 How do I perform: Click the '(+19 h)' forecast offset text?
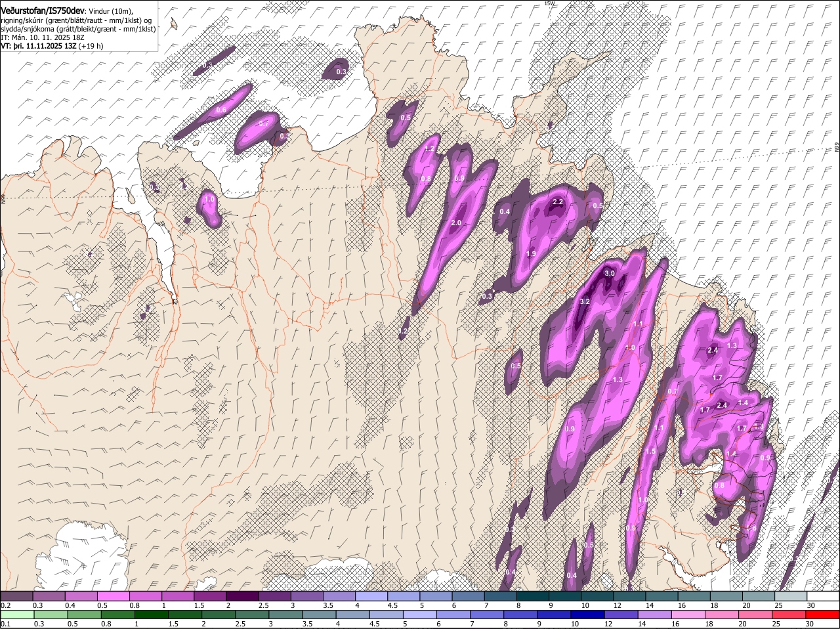[91, 46]
